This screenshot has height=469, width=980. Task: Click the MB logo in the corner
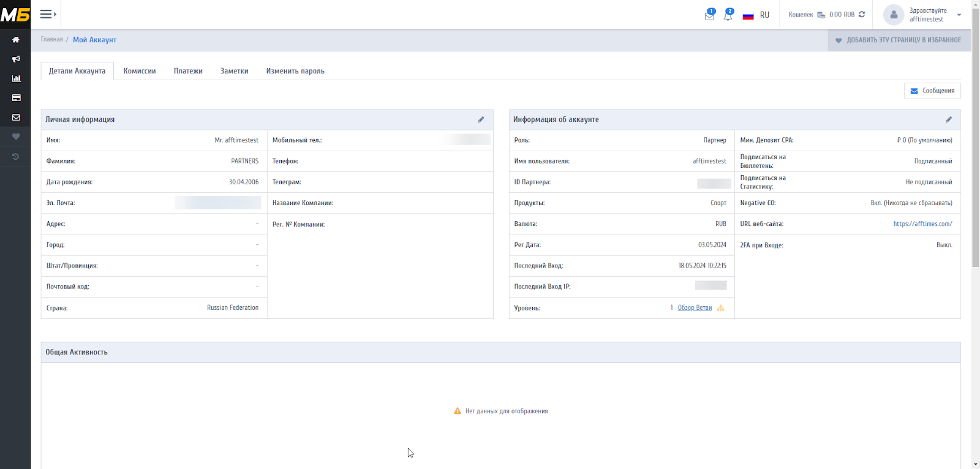click(x=15, y=14)
